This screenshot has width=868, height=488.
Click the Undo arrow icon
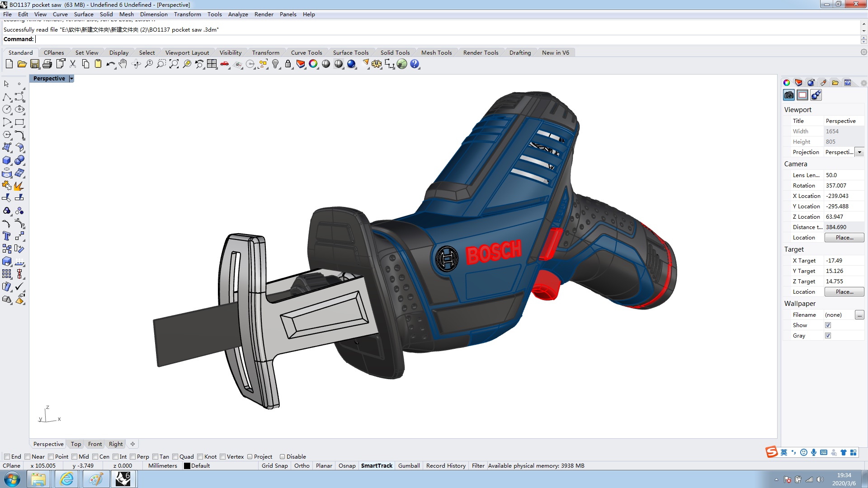point(110,64)
